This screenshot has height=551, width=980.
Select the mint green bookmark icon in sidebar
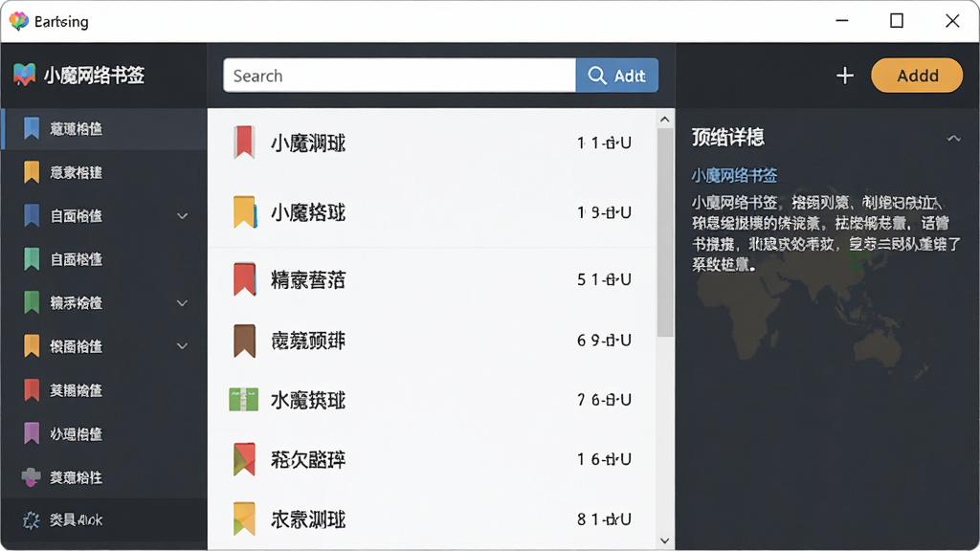pos(32,258)
